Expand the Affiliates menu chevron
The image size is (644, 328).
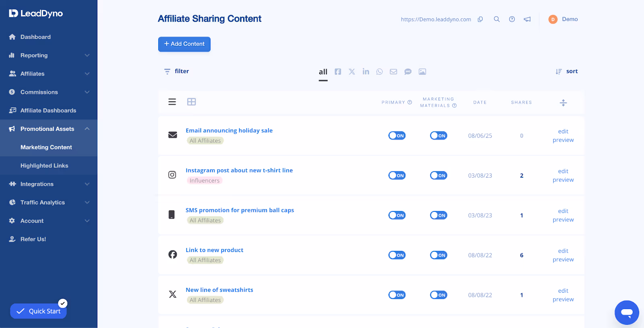coord(87,74)
